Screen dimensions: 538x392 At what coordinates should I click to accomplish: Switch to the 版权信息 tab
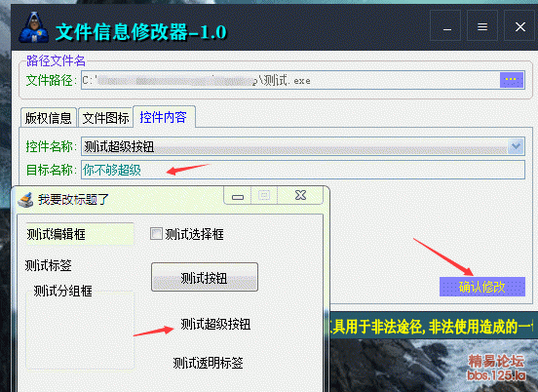pos(48,118)
